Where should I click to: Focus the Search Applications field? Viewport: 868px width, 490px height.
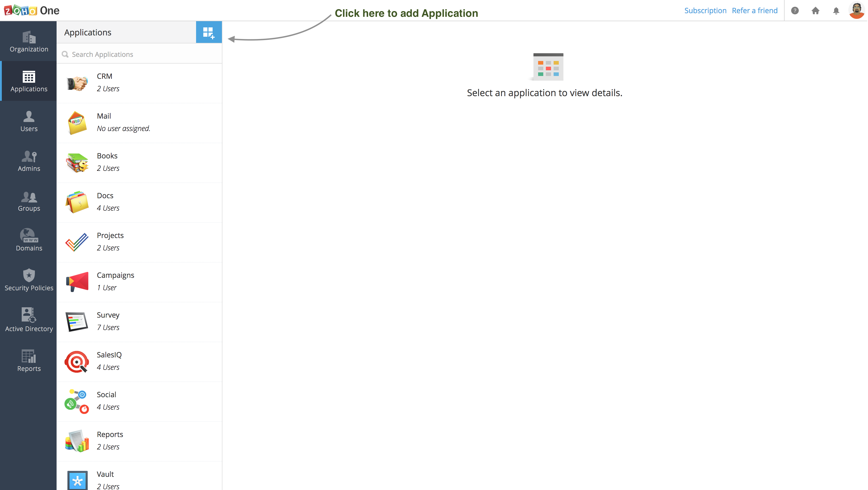(142, 54)
